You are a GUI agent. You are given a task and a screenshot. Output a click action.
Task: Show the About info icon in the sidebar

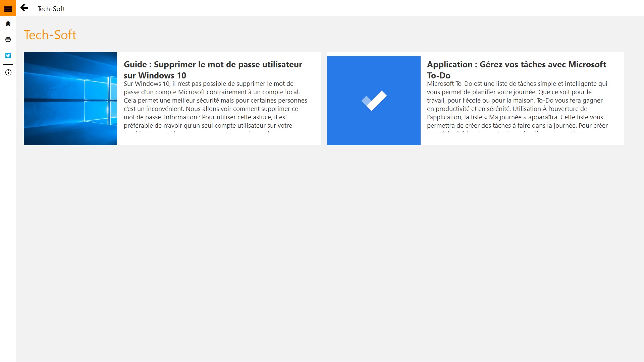8,72
